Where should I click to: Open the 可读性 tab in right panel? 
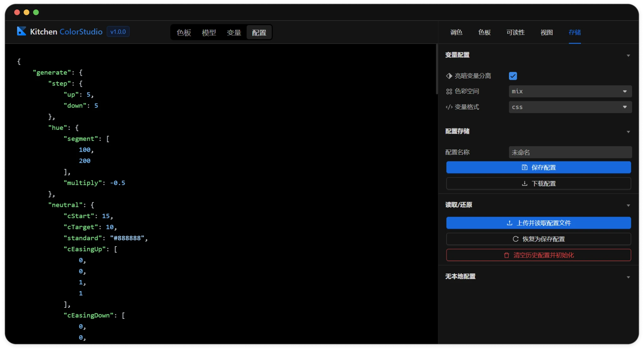click(515, 32)
